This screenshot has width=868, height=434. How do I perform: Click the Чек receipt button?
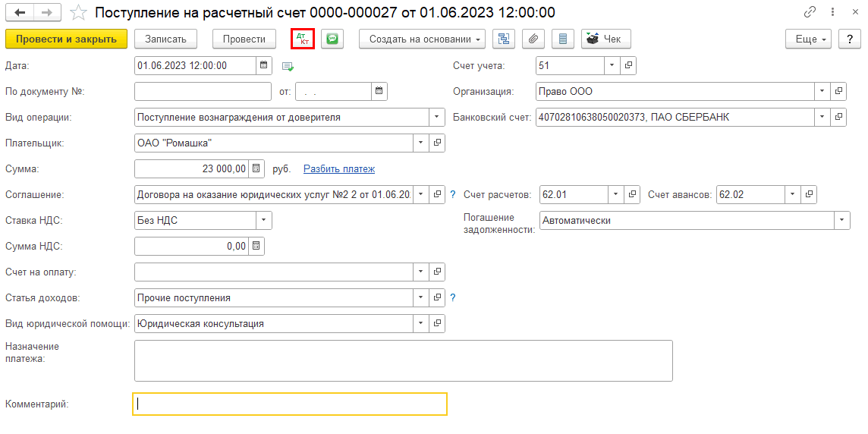(x=605, y=39)
